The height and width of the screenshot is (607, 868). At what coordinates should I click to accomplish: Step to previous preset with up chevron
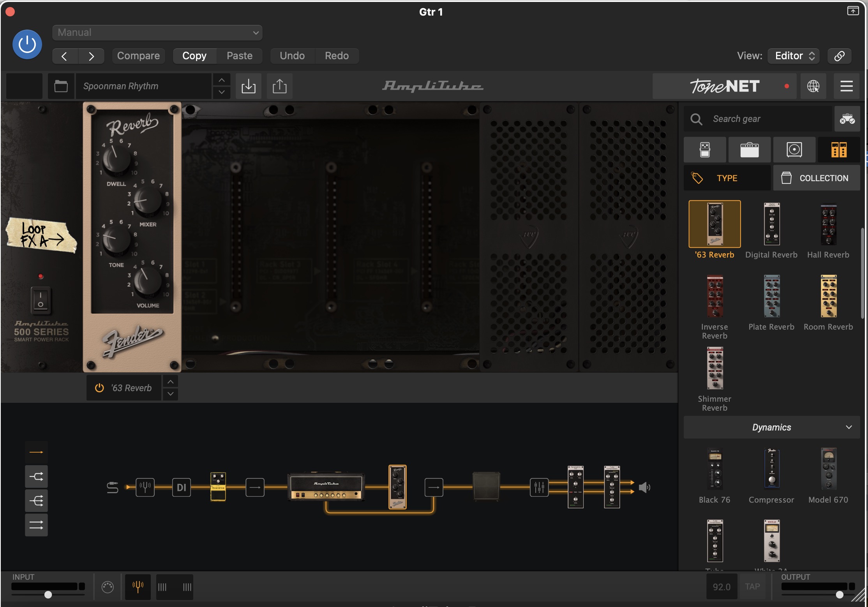[x=222, y=80]
